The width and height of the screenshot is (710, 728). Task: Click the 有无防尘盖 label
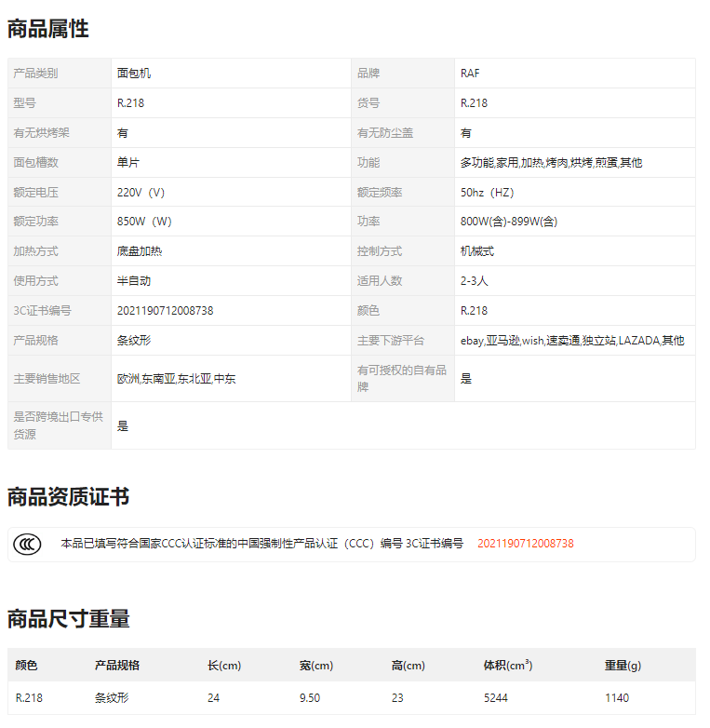pos(385,133)
